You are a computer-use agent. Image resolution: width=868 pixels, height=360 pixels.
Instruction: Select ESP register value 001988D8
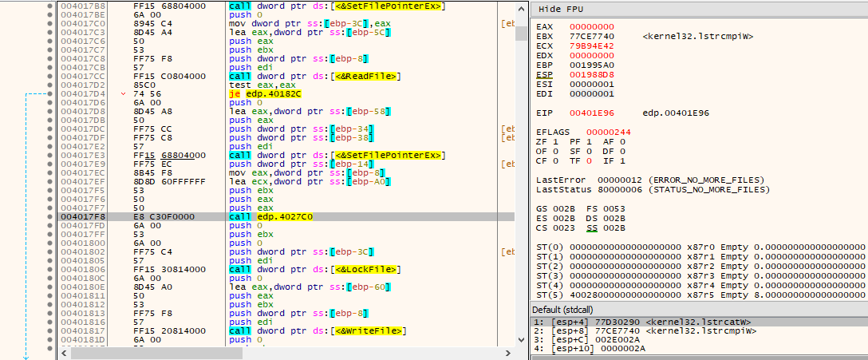[591, 73]
